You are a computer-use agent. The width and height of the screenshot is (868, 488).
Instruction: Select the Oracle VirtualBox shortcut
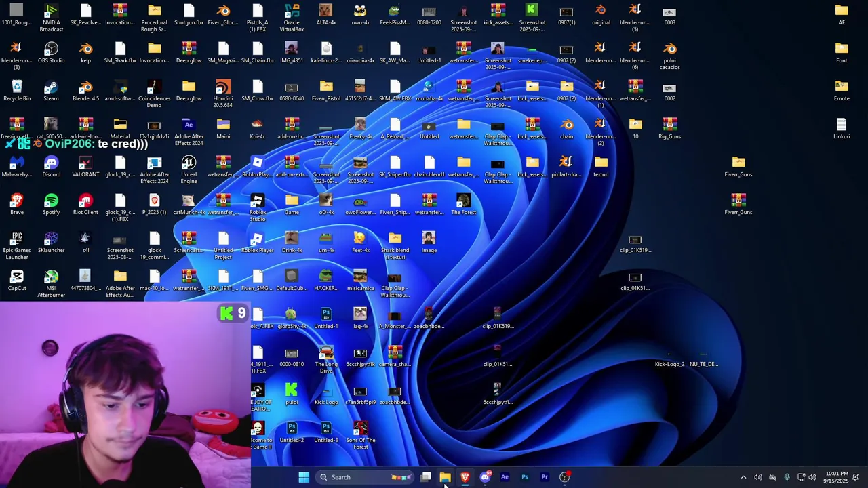(292, 18)
